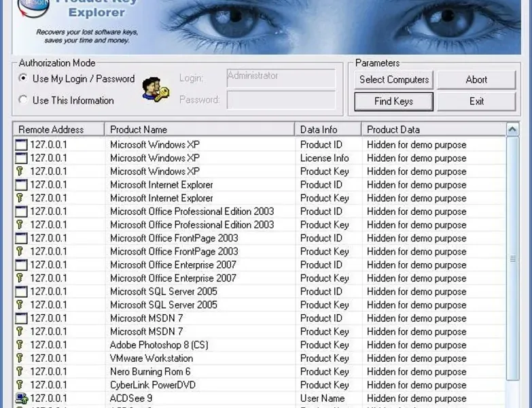The width and height of the screenshot is (532, 408).
Task: Select VMware Workstation product name
Action: coord(152,358)
